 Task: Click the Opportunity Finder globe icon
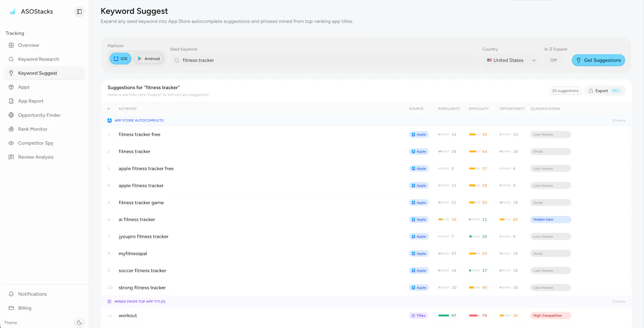(x=11, y=115)
